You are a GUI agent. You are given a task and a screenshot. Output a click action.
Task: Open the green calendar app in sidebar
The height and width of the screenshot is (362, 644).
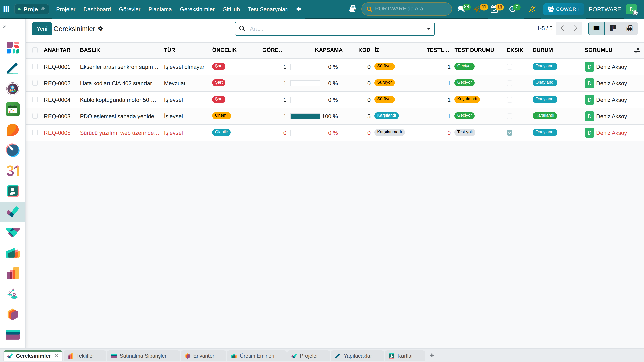12,109
